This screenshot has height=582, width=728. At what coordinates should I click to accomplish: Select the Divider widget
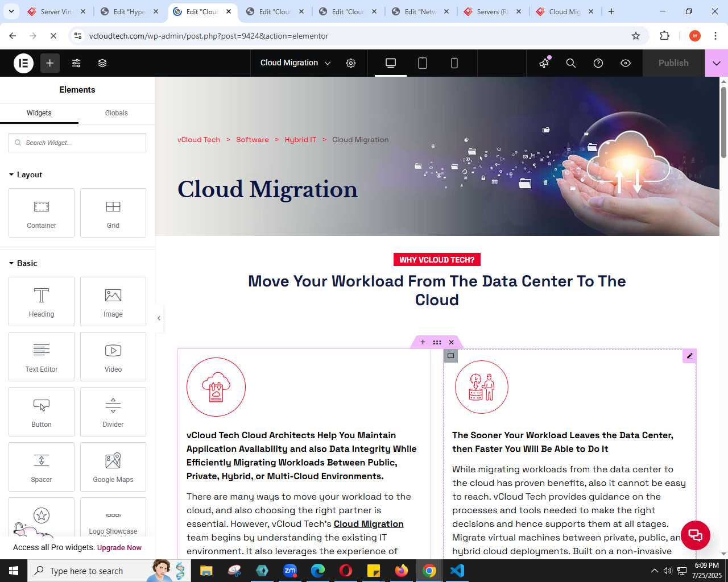tap(113, 412)
